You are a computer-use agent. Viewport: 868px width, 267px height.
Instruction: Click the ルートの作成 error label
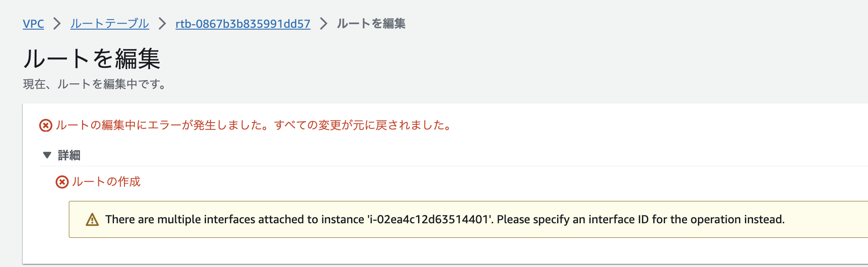point(107,182)
